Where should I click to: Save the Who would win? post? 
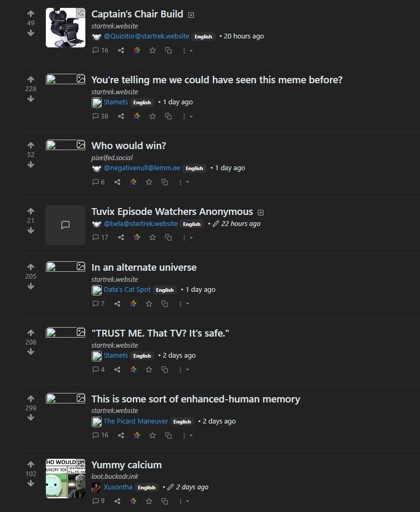[149, 182]
